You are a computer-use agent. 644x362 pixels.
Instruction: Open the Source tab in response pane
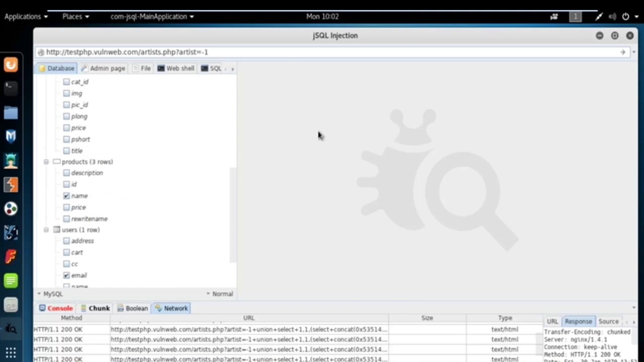point(608,321)
